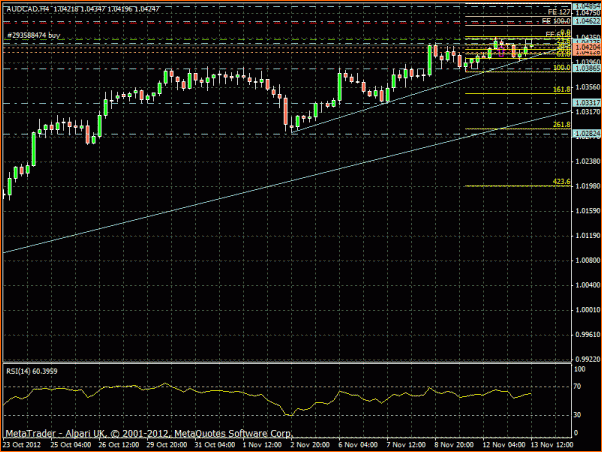602x452 pixels.
Task: Click the 1.04750 price scale value
Action: 588,13
